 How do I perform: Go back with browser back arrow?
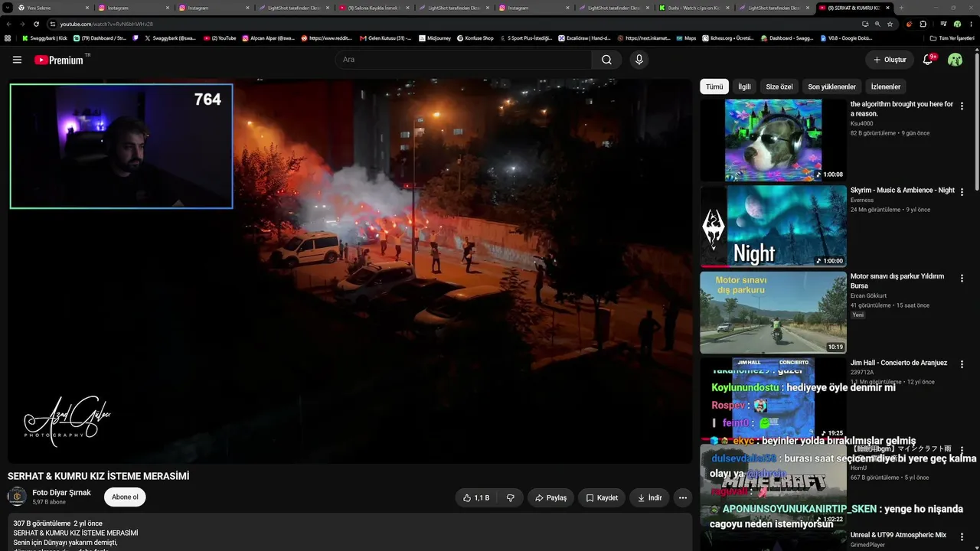click(x=9, y=24)
